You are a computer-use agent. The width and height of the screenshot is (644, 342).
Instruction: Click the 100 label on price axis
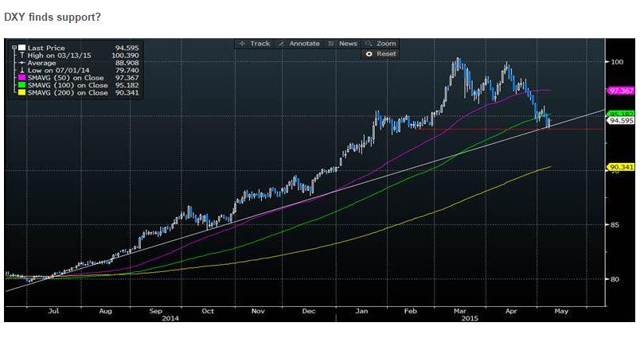pos(617,62)
